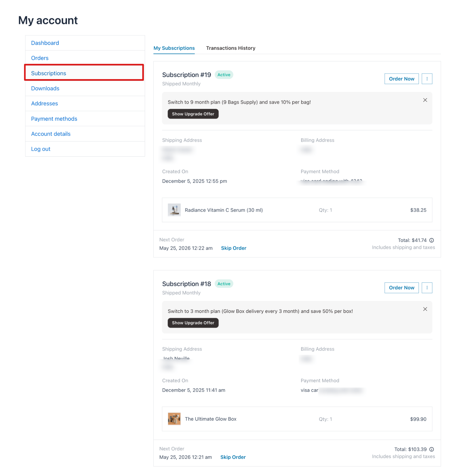Open the kebab menu for Subscription #19
Screen dimensions: 476x476
[x=427, y=78]
